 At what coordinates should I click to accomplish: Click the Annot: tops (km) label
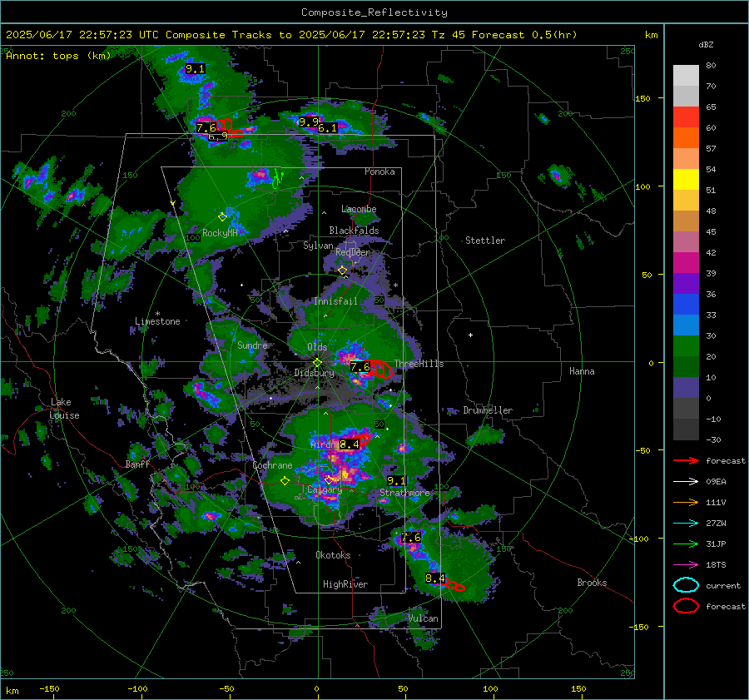[x=58, y=56]
